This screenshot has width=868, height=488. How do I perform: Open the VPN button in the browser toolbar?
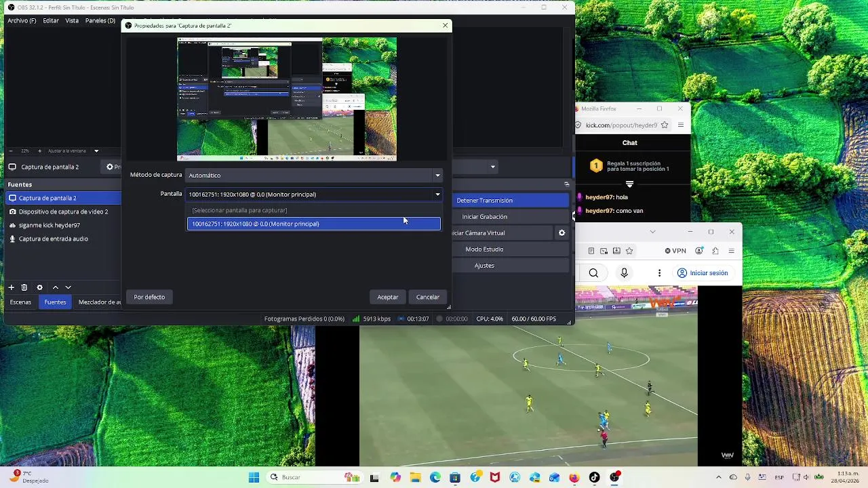(x=675, y=251)
